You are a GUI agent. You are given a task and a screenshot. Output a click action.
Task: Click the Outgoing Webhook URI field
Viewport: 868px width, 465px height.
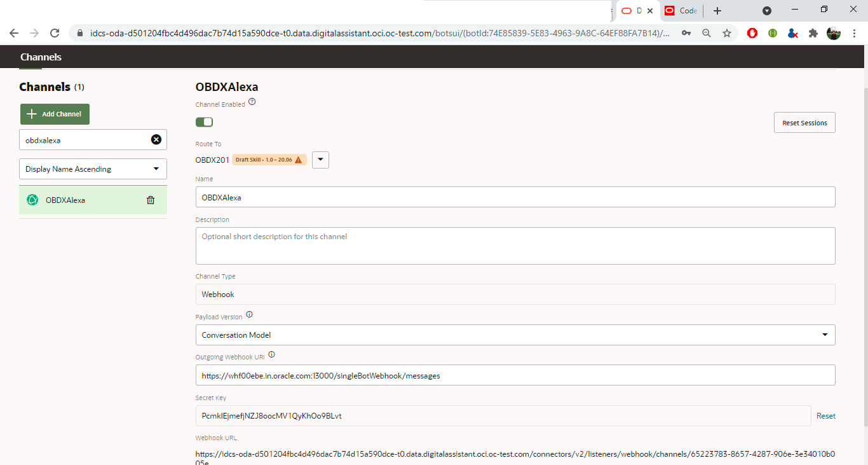click(515, 375)
